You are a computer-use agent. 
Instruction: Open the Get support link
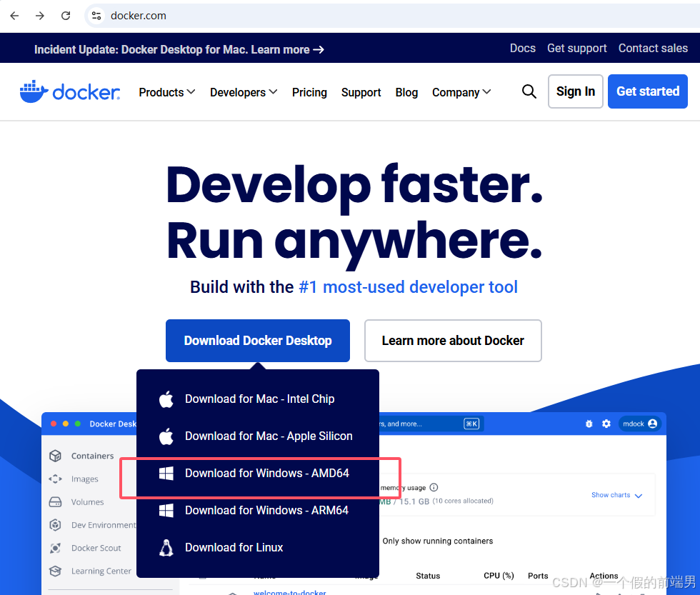coord(577,48)
